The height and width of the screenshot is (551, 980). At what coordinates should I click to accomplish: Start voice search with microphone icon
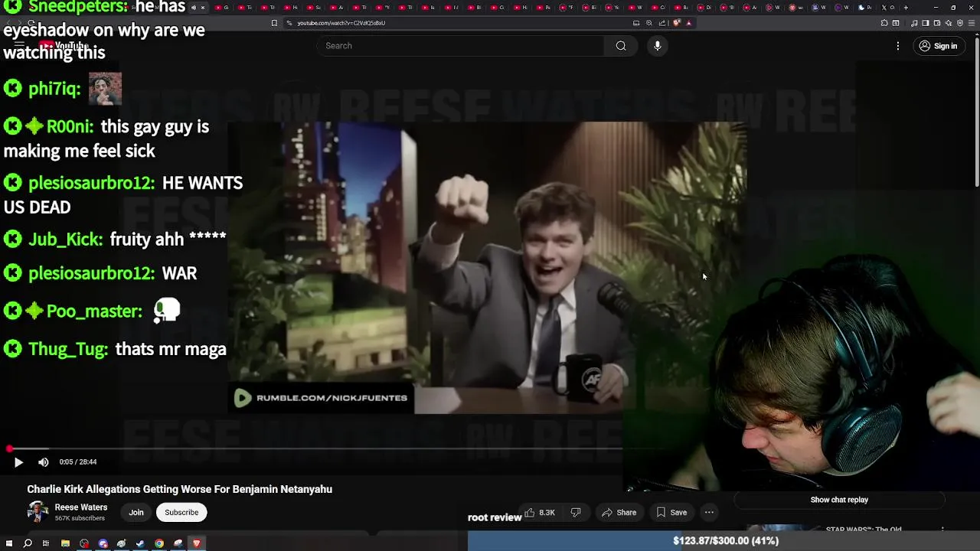[x=657, y=46]
